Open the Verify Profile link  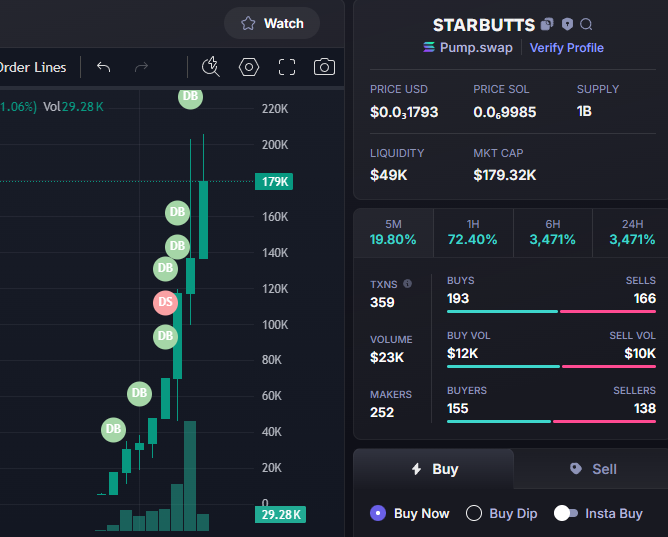[567, 48]
